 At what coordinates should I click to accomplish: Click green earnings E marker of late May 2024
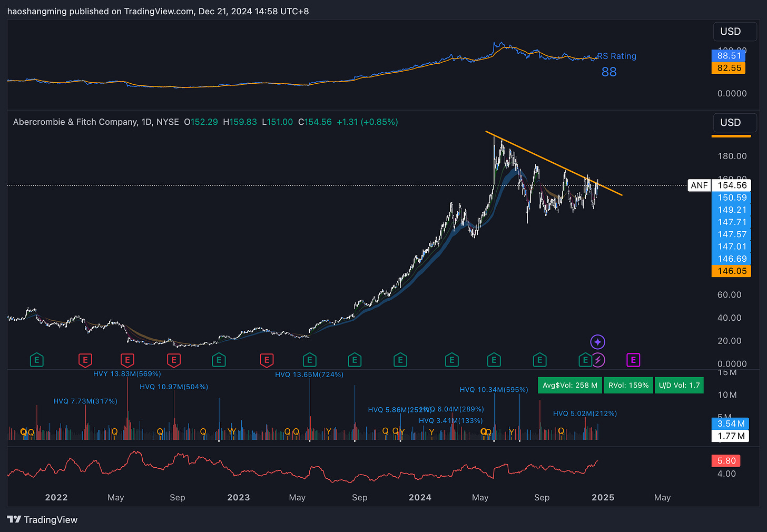[x=494, y=360]
